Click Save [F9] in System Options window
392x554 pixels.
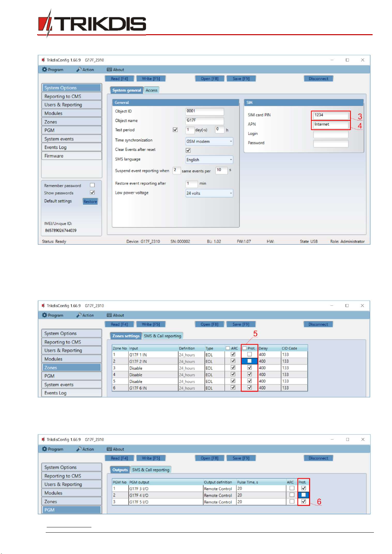pos(241,79)
